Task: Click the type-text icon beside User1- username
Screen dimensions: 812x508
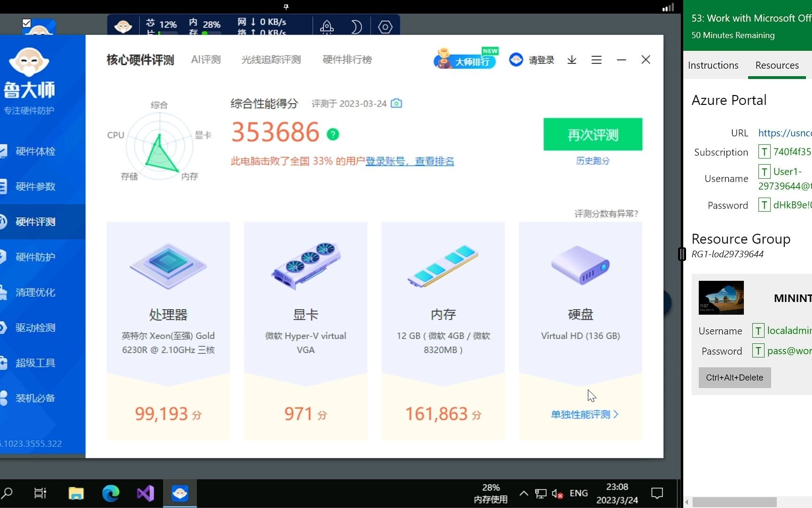Action: pyautogui.click(x=764, y=172)
